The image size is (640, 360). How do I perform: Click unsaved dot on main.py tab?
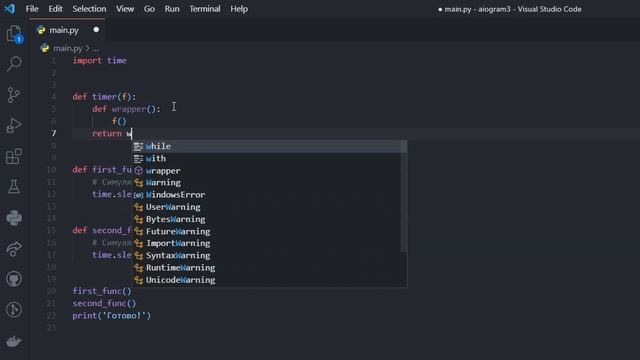tap(96, 30)
